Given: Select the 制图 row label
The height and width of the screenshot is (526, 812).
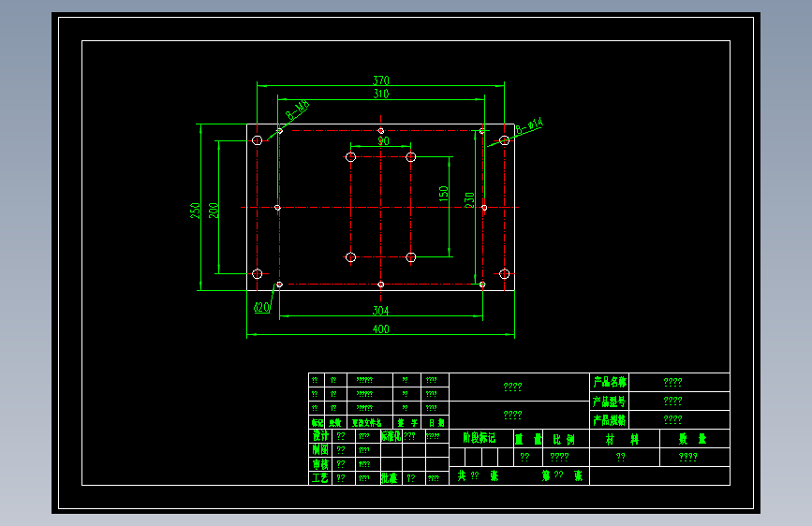Looking at the screenshot, I should (x=320, y=450).
